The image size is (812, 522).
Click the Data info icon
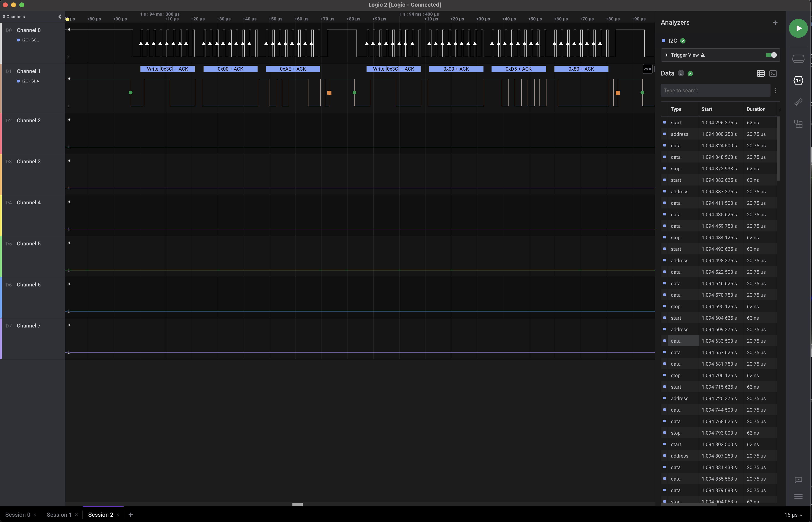tap(680, 73)
